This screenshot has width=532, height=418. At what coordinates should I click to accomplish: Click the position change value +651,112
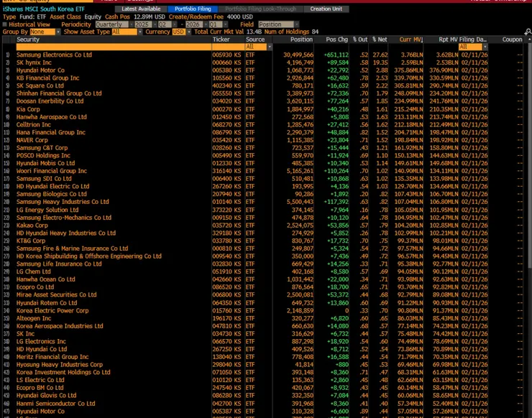click(336, 55)
